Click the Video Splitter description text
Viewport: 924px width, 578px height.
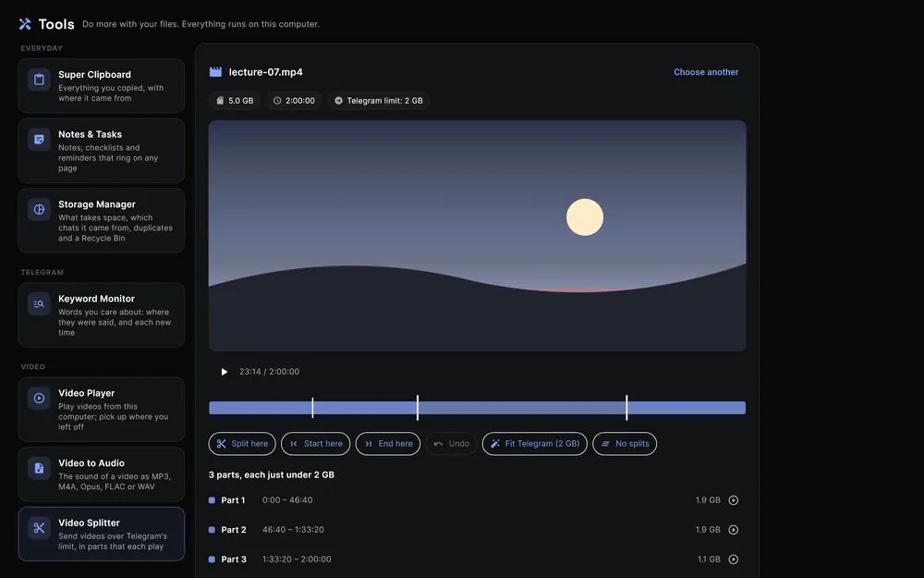(113, 541)
